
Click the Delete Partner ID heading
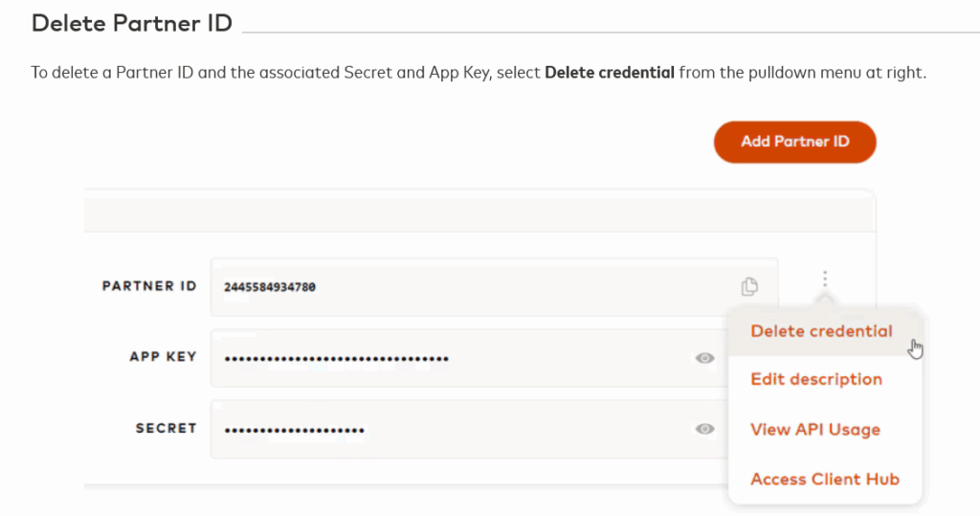point(132,24)
